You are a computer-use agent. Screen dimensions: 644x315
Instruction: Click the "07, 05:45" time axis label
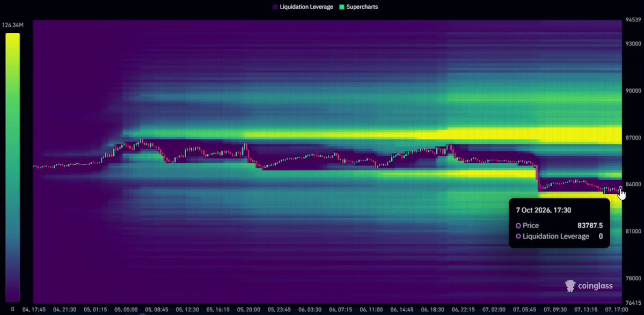(x=525, y=310)
